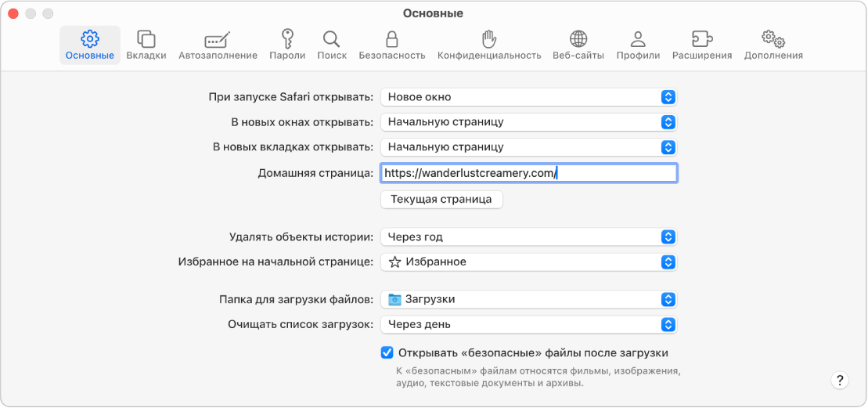Expand the При запуске Safari открывать dropdown
This screenshot has width=868, height=408.
[529, 97]
